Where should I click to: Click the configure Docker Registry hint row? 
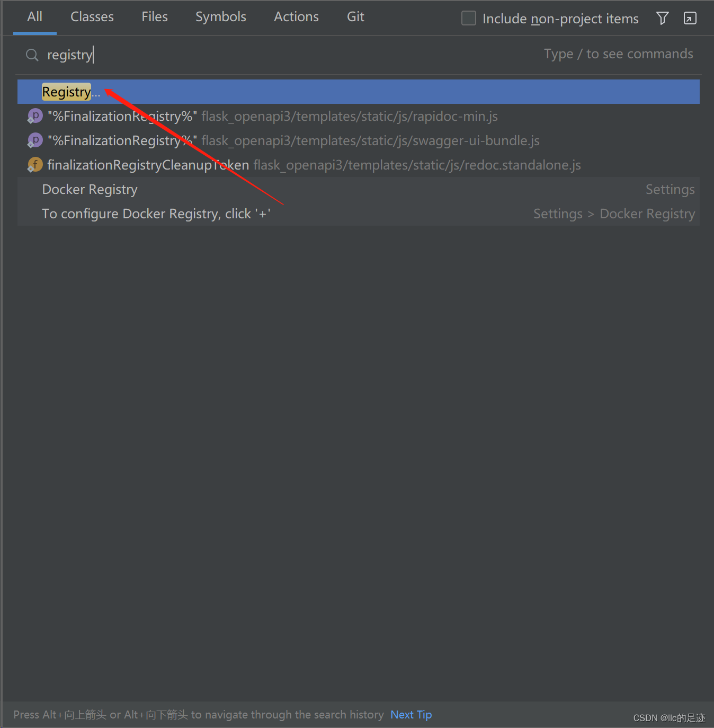pyautogui.click(x=156, y=214)
